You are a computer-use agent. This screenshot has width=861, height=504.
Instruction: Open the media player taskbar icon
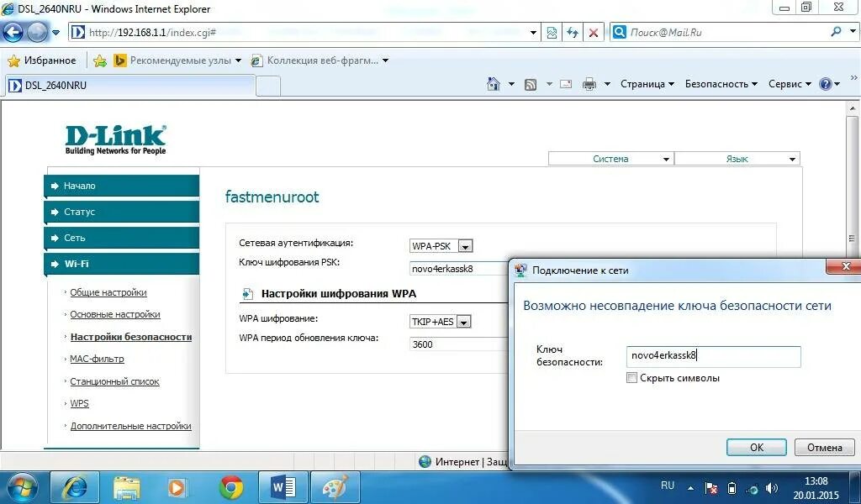pyautogui.click(x=177, y=487)
